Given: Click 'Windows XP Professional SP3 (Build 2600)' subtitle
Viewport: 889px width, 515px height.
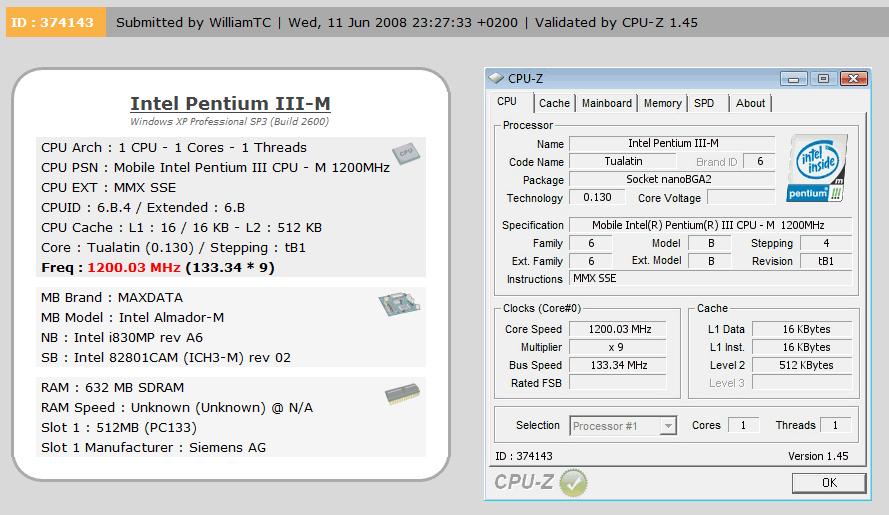Looking at the screenshot, I should pos(230,121).
